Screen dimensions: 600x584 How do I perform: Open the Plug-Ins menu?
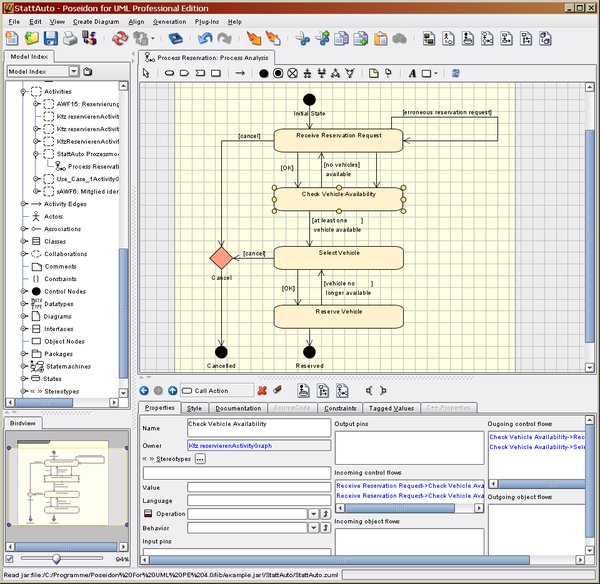point(207,22)
